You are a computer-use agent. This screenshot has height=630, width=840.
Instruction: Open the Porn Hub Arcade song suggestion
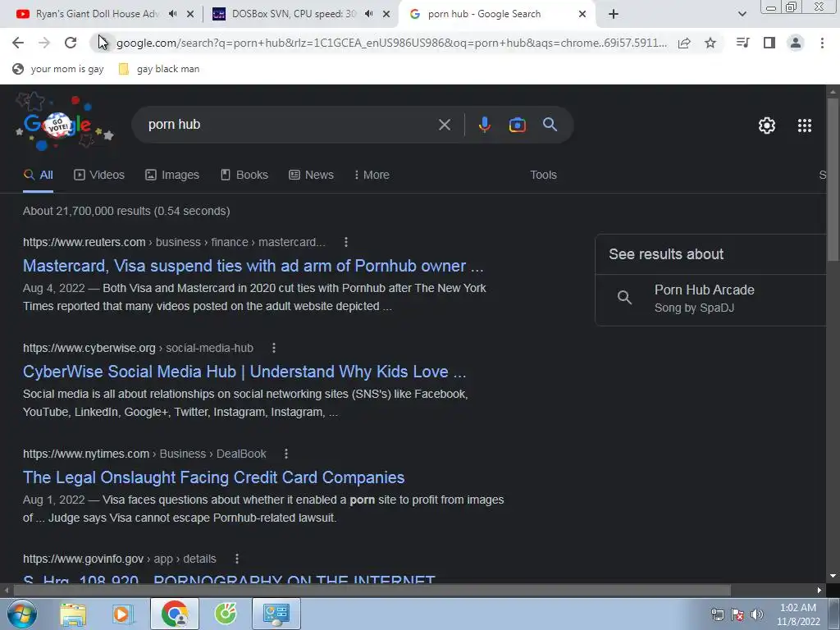(x=711, y=299)
